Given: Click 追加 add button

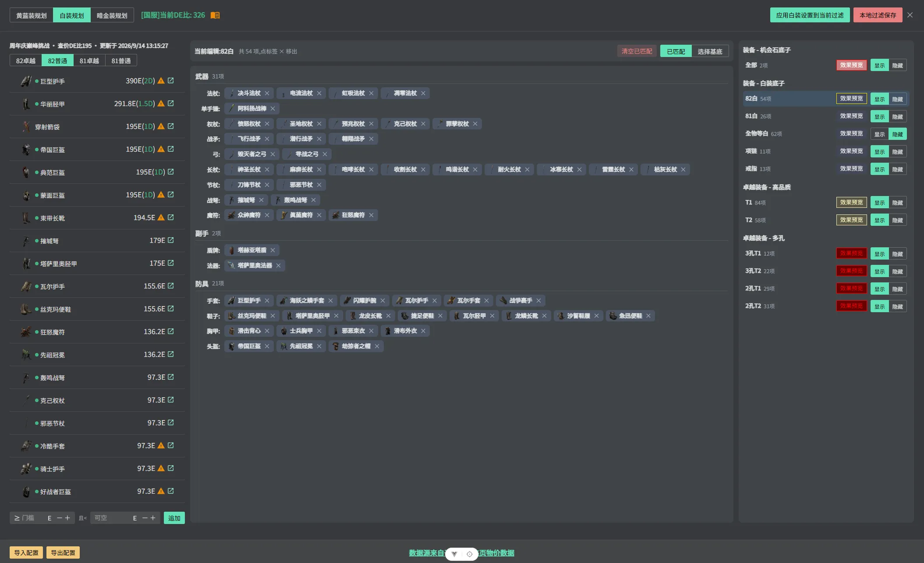Looking at the screenshot, I should (x=174, y=518).
